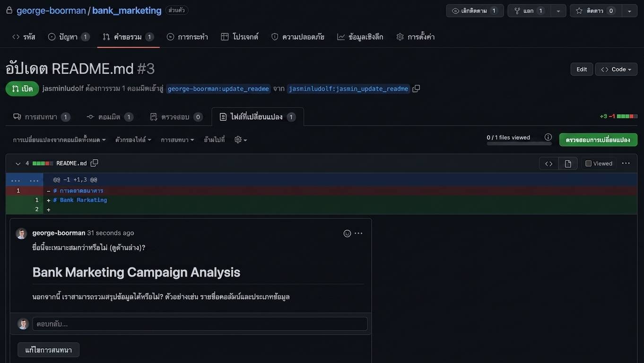
Task: Collapse the README.md file diff
Action: coord(18,164)
